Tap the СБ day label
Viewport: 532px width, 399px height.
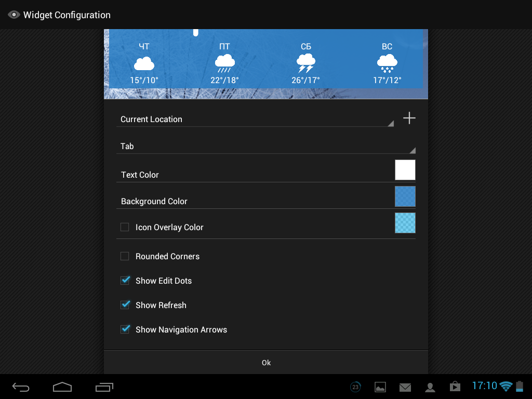click(306, 46)
